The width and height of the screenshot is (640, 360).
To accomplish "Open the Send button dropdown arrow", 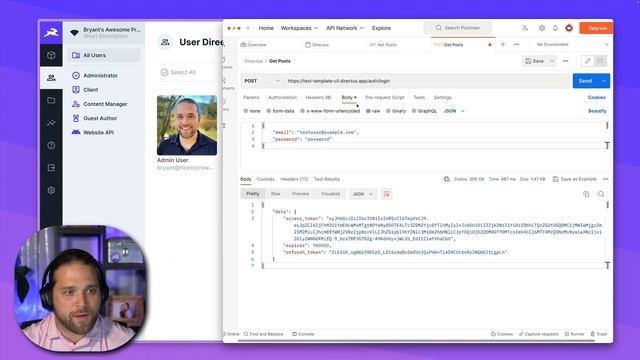I will pos(604,81).
